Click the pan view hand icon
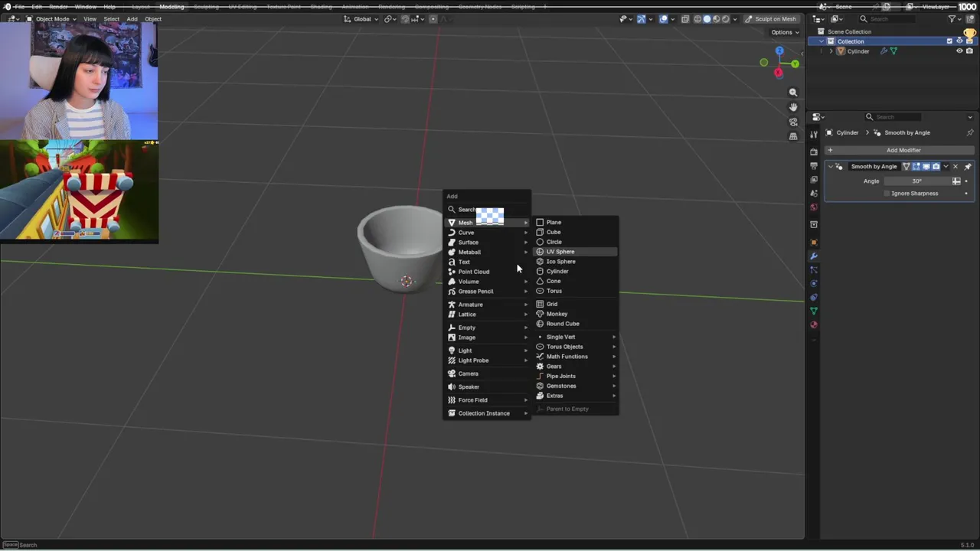The image size is (980, 551). point(793,107)
